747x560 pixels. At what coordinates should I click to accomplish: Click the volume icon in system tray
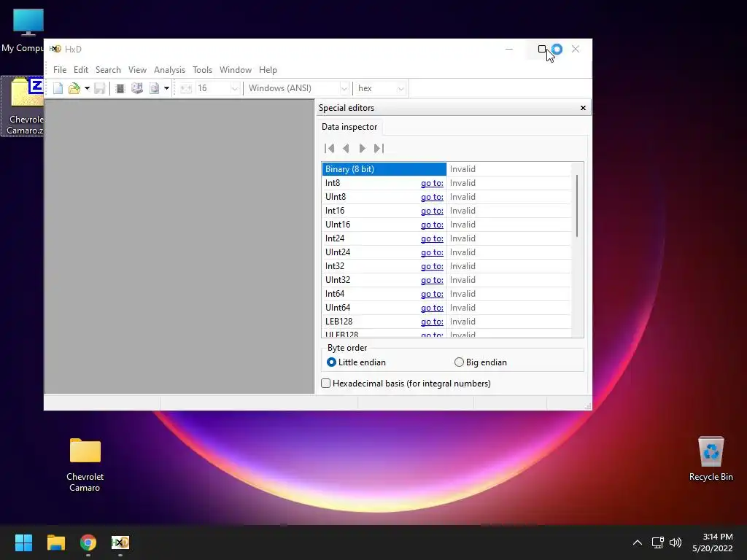(676, 542)
